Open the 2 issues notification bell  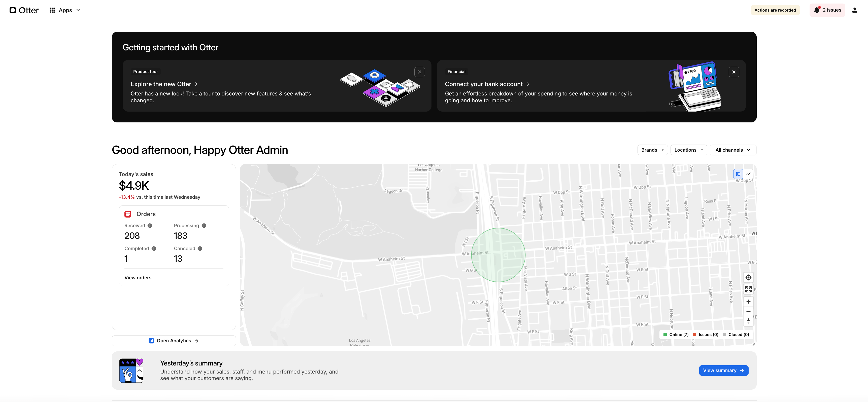click(827, 10)
